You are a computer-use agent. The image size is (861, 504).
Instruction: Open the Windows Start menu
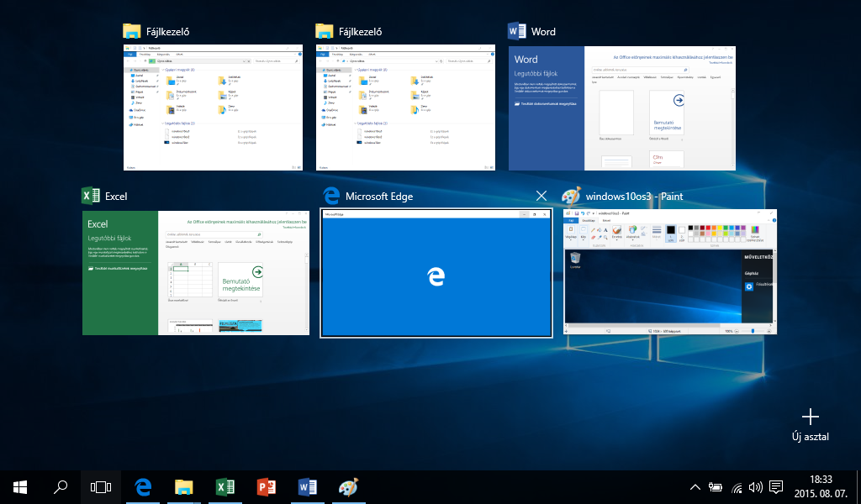click(20, 486)
